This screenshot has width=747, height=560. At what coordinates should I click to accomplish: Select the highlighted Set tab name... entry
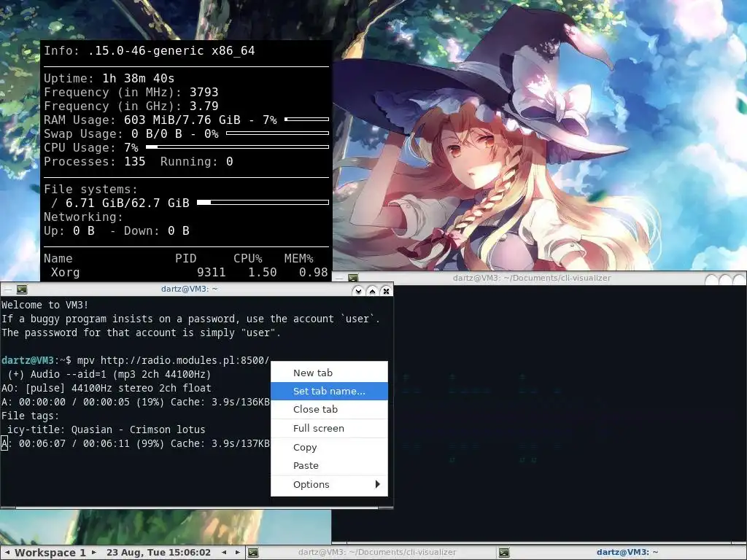point(329,391)
